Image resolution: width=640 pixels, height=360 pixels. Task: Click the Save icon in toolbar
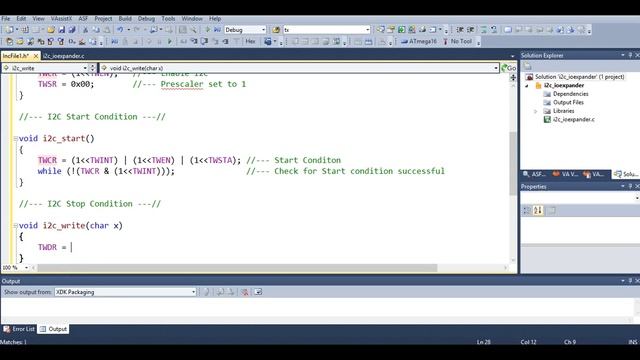(x=62, y=30)
